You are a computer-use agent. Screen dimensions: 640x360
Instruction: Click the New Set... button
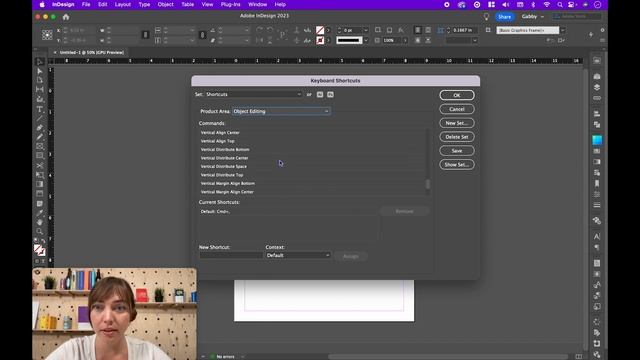[x=457, y=123]
